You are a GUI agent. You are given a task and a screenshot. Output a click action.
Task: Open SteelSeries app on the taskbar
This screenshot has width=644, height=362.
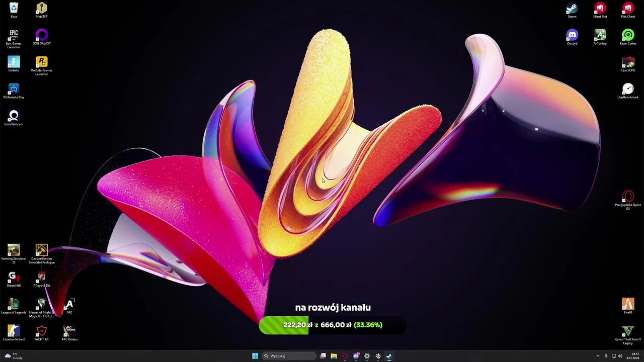pos(378,356)
